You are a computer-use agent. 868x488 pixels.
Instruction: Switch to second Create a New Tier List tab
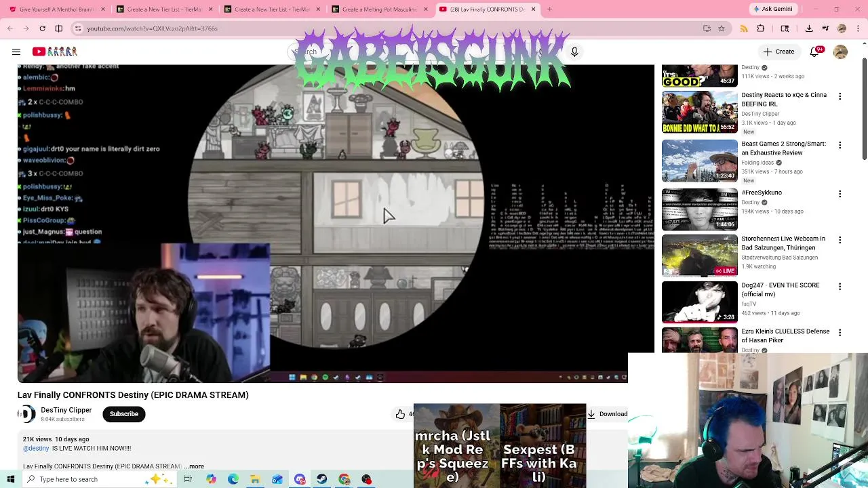coord(273,9)
